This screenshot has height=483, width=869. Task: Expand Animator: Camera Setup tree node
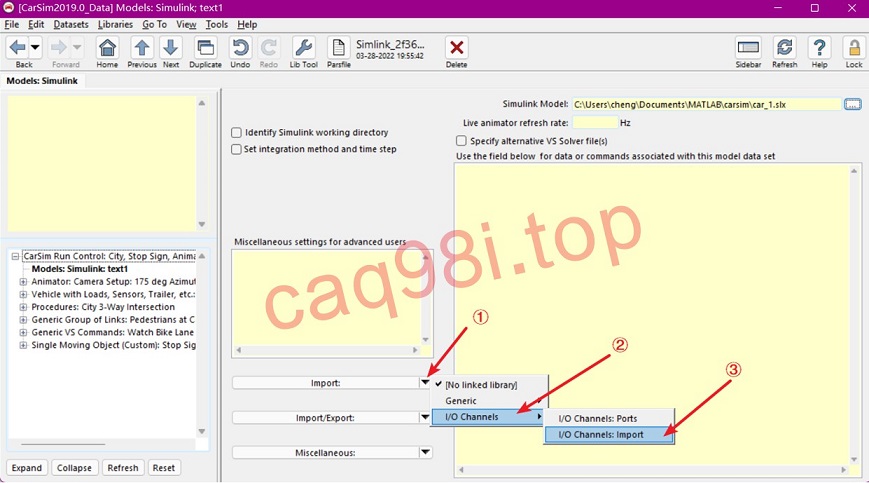coord(23,281)
